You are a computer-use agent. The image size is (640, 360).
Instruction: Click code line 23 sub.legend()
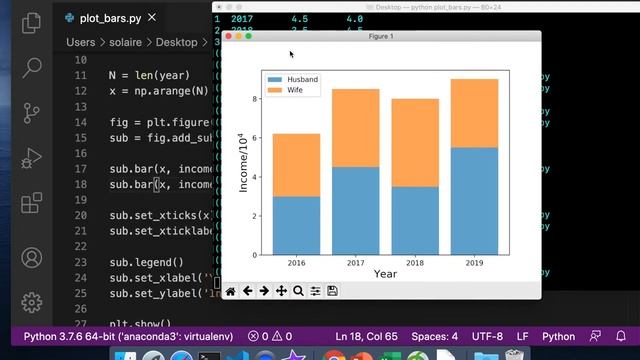pos(147,262)
